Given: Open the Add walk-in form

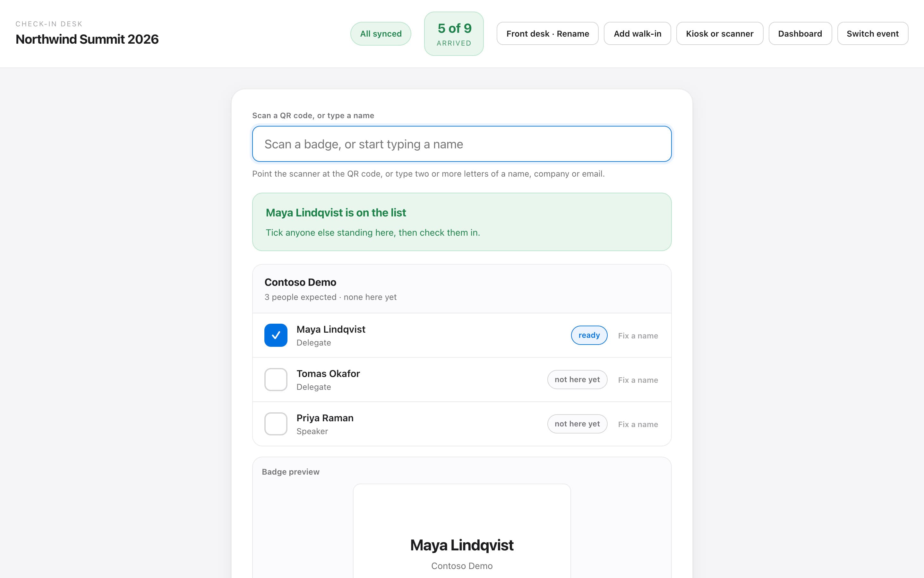Looking at the screenshot, I should tap(637, 34).
